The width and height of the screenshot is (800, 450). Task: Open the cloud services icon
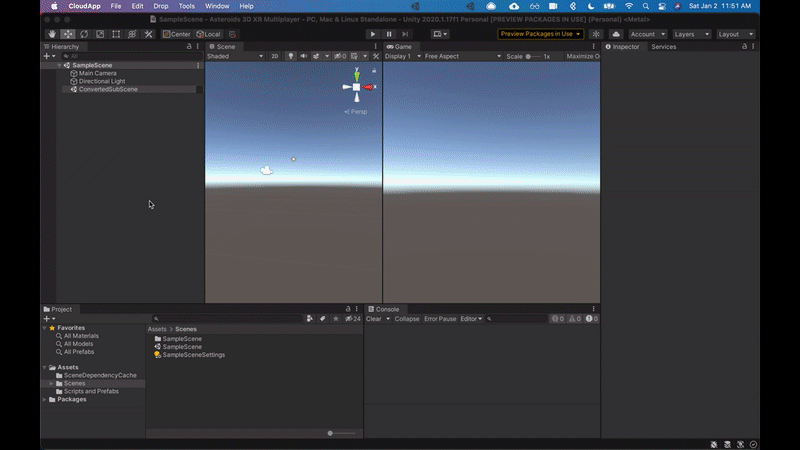pyautogui.click(x=614, y=34)
